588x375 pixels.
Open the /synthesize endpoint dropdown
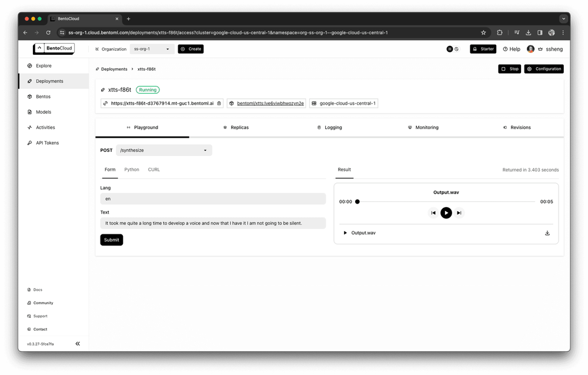point(163,150)
